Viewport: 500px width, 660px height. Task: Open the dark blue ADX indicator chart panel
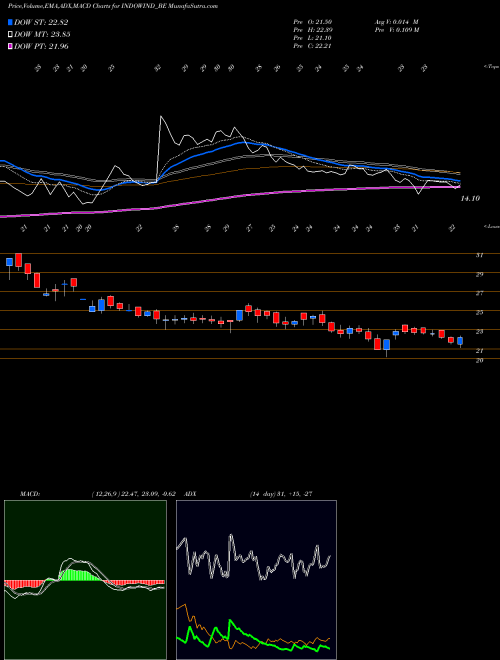256,580
